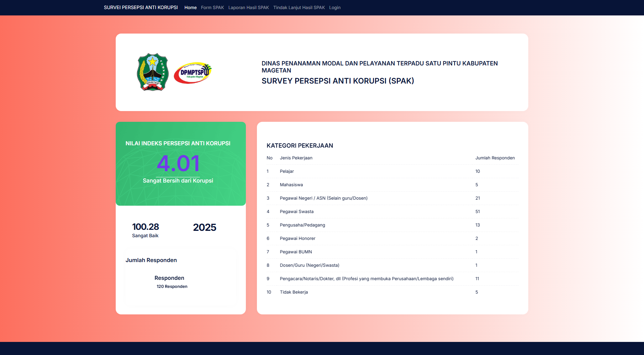Click the 4.01 index score
Viewport: 644px width, 355px height.
click(178, 164)
